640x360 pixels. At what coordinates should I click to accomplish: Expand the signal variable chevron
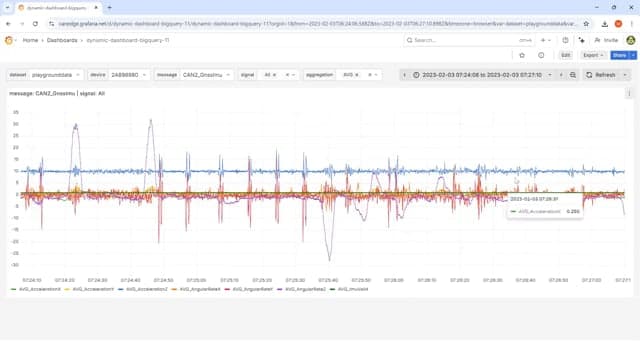click(293, 75)
